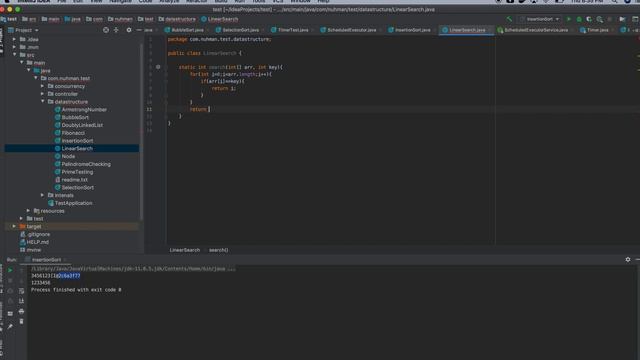Open the Node class in project tree

(x=68, y=156)
